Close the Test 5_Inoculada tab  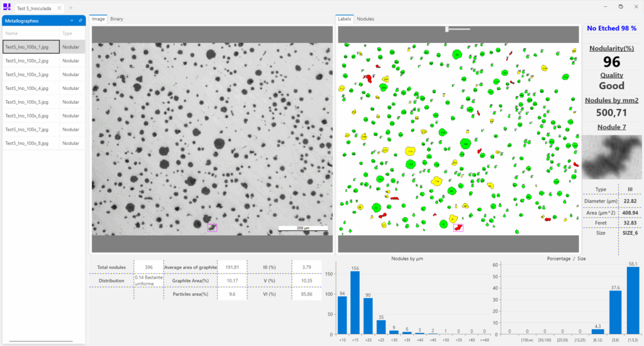59,8
